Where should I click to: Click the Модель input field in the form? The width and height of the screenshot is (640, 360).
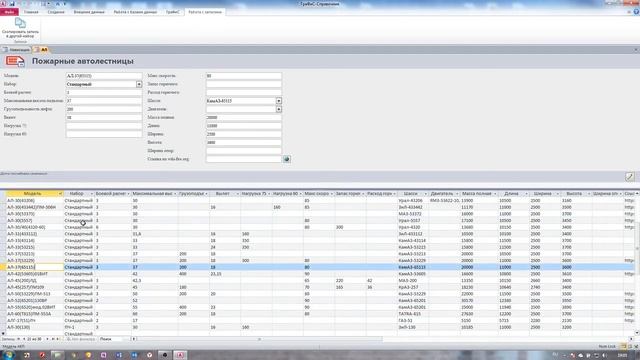pyautogui.click(x=104, y=76)
